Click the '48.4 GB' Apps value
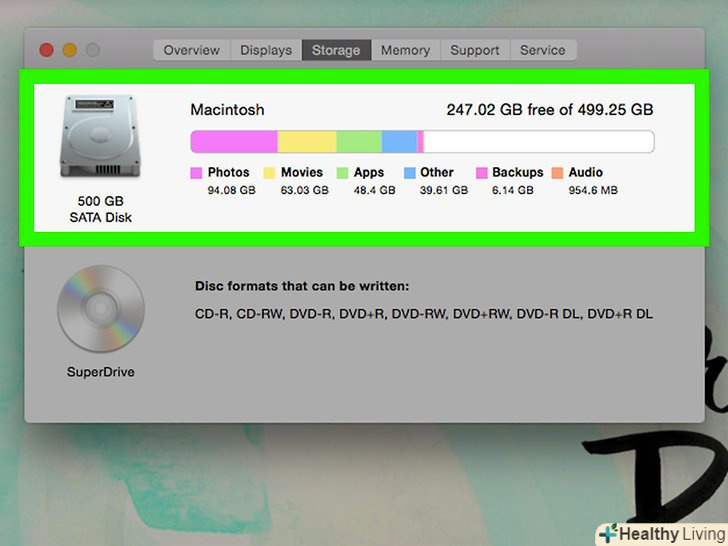 click(x=374, y=190)
